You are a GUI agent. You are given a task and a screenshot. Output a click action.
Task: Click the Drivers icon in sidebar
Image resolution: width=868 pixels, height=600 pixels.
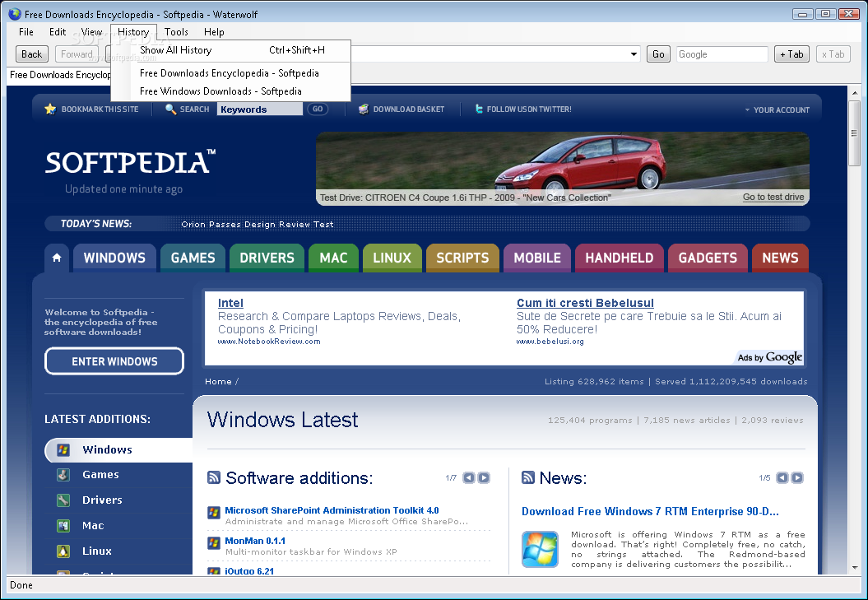pos(63,500)
